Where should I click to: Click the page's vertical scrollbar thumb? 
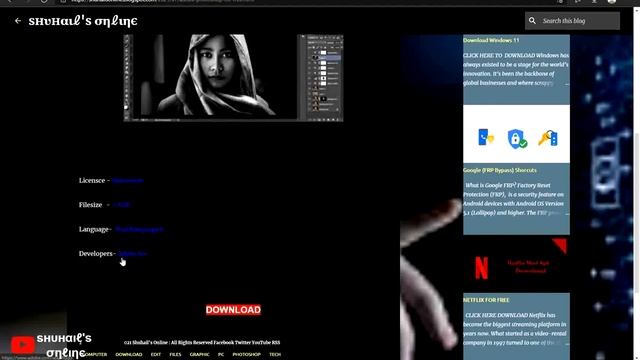[x=636, y=212]
